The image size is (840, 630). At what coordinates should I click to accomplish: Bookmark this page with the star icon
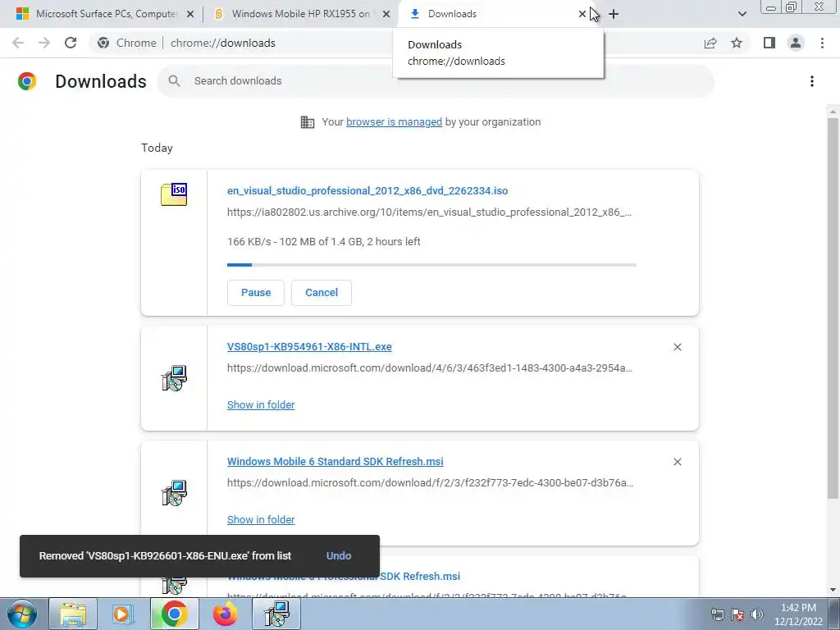coord(737,43)
